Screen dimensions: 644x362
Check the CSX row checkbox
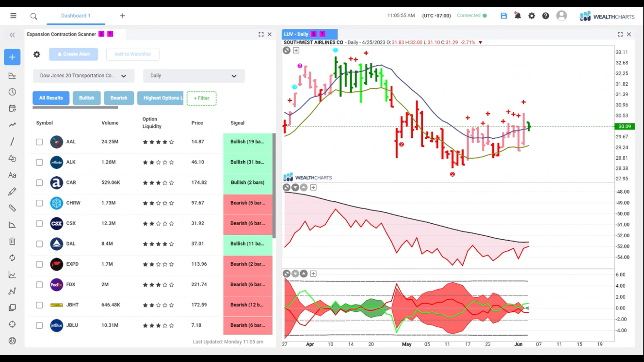pos(39,224)
